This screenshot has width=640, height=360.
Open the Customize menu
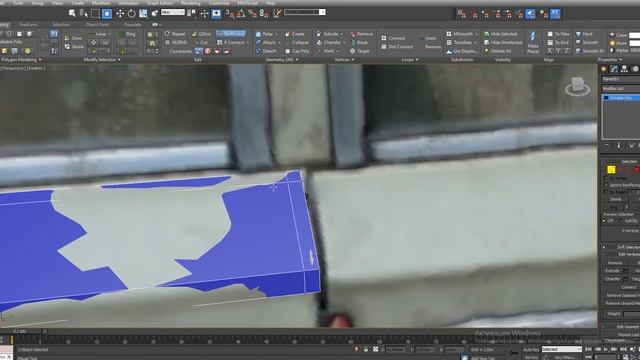pos(219,3)
